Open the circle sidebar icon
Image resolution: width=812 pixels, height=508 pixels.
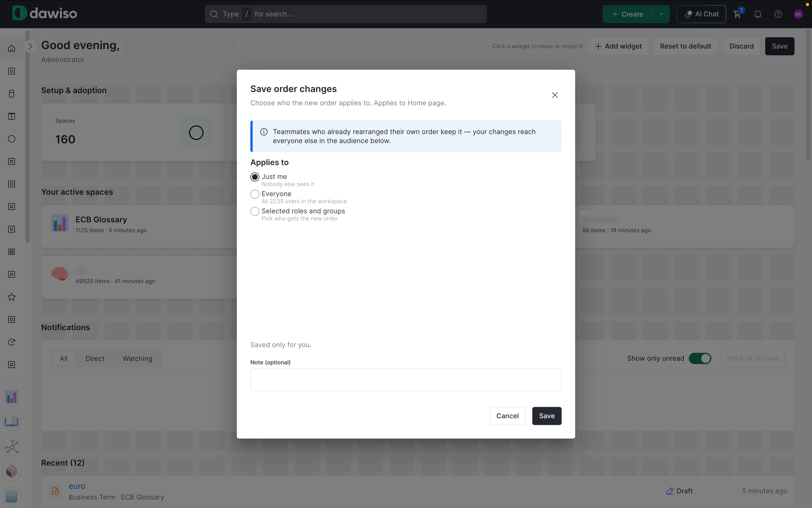[x=12, y=139]
